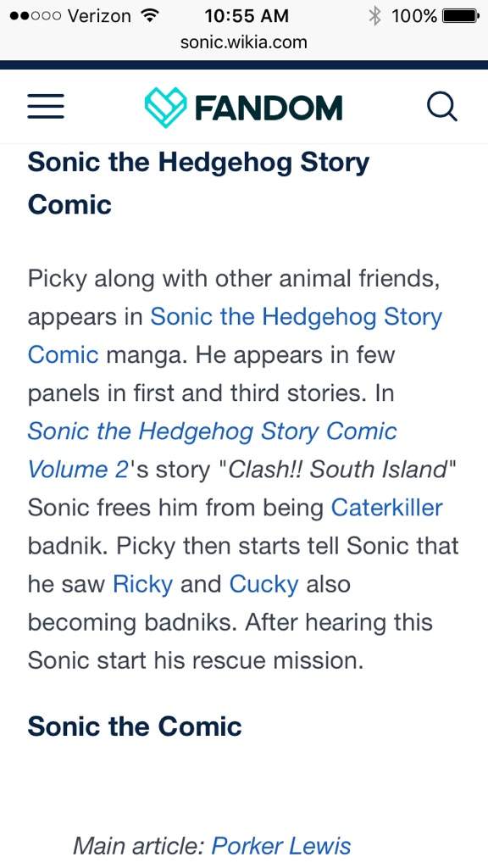488x868 pixels.
Task: Tap the battery icon in status bar
Action: (460, 16)
